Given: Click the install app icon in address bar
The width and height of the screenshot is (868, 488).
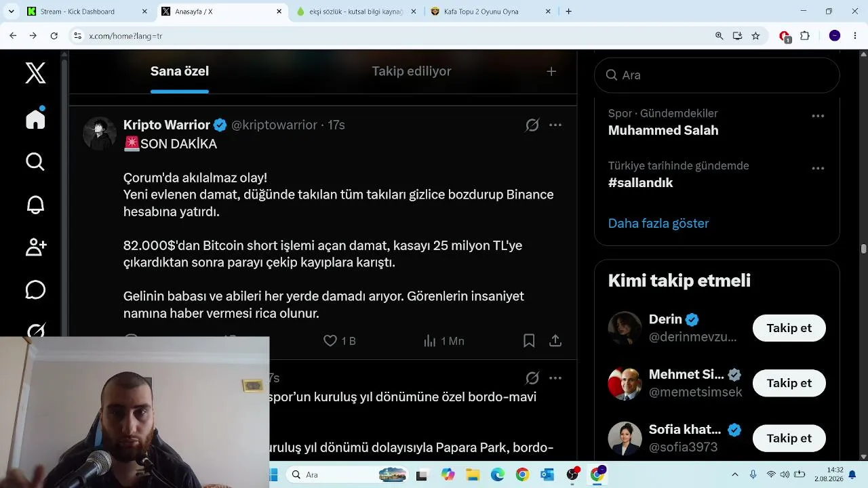Looking at the screenshot, I should (x=738, y=36).
